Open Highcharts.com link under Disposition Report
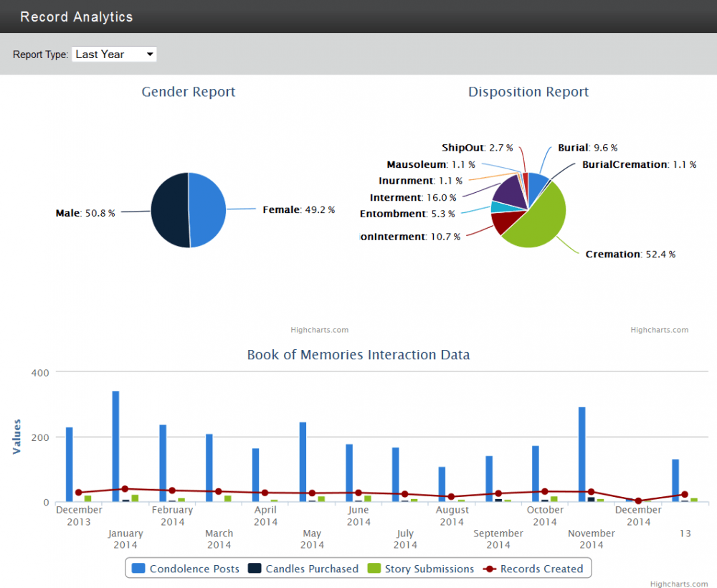This screenshot has height=588, width=717. [659, 330]
